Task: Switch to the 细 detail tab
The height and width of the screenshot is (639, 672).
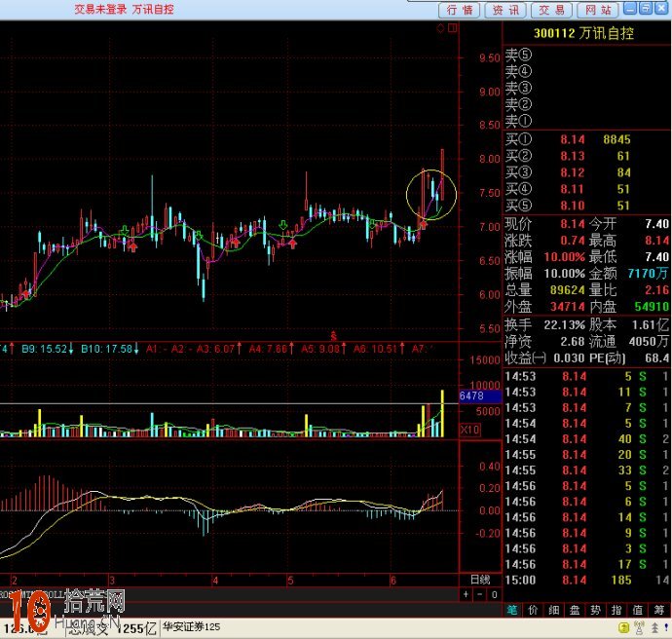Action: pyautogui.click(x=554, y=610)
